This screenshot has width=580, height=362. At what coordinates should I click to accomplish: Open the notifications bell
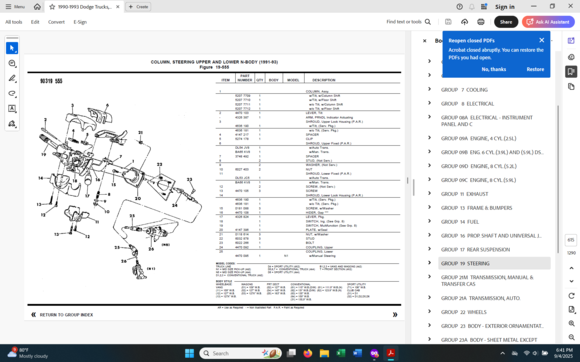click(x=472, y=7)
